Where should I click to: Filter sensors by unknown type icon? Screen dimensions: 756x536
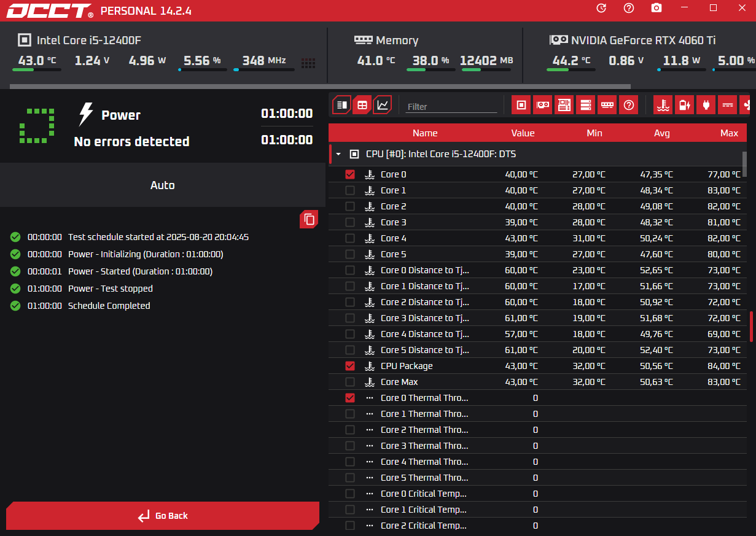pyautogui.click(x=629, y=105)
